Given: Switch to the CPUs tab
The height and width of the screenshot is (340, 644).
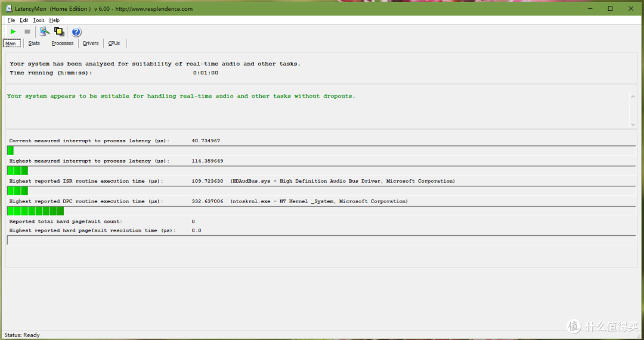Looking at the screenshot, I should (114, 43).
